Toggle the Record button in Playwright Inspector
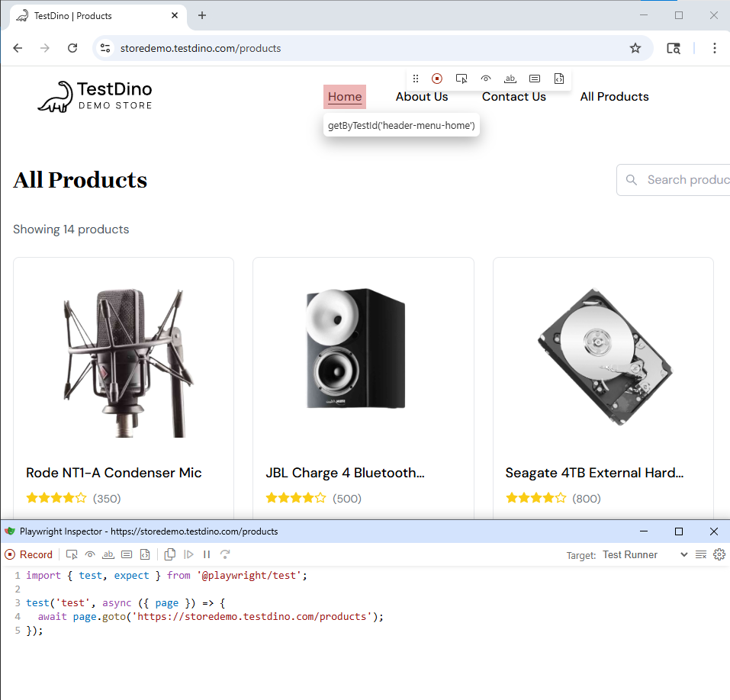Image resolution: width=730 pixels, height=700 pixels. pos(29,554)
